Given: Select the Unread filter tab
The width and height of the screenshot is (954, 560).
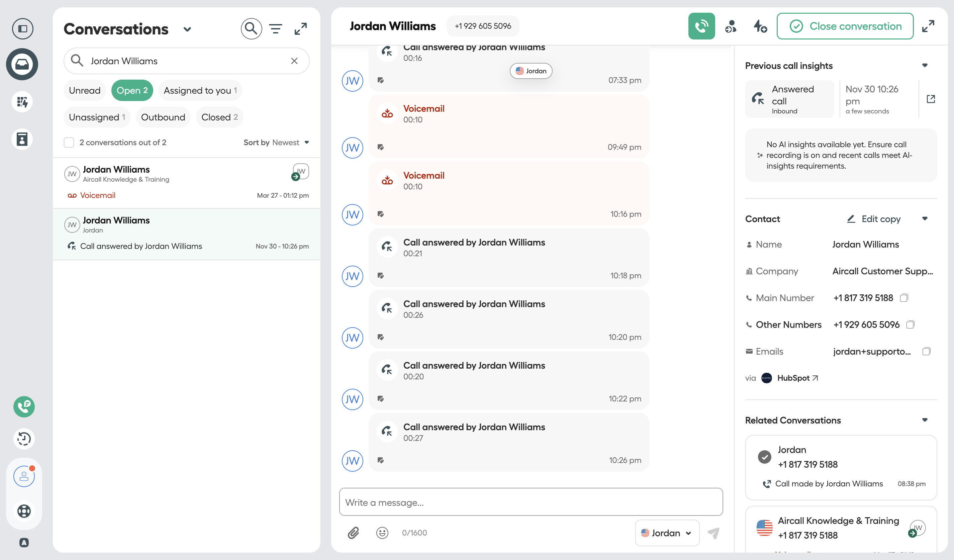Looking at the screenshot, I should (x=85, y=91).
